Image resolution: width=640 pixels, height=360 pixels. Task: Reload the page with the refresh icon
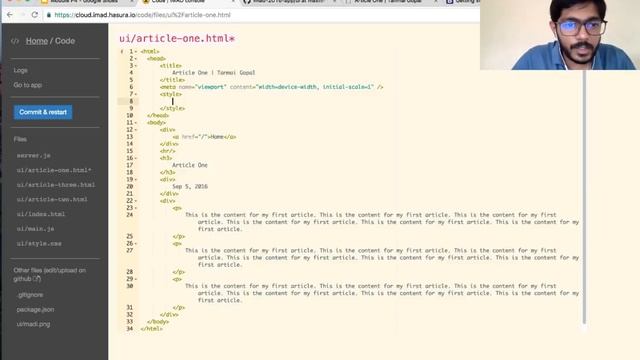pos(35,15)
